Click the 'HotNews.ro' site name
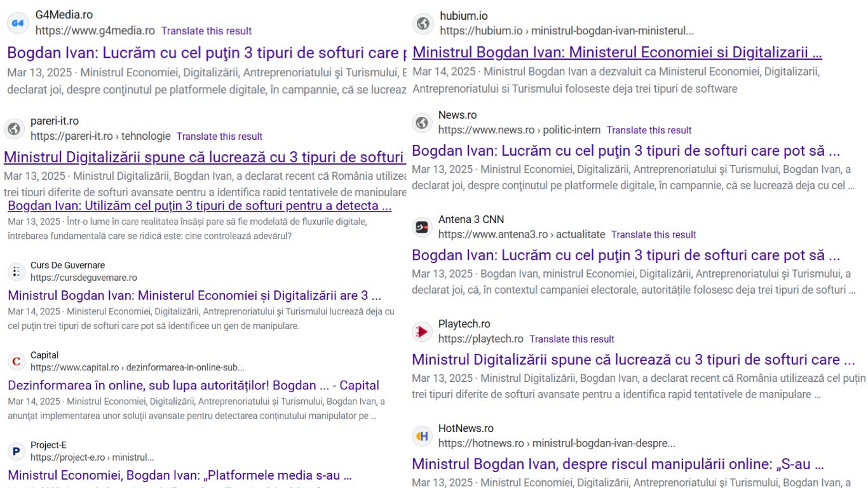Image resolution: width=868 pixels, height=488 pixels. [466, 428]
